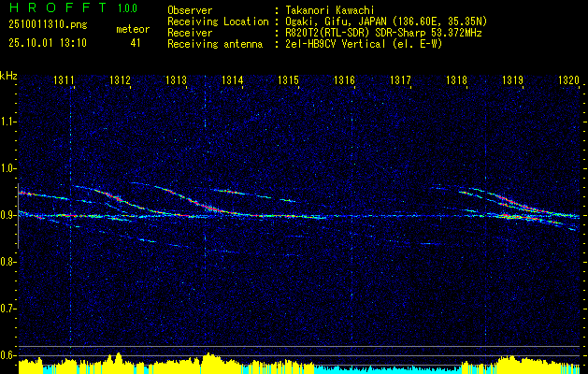The image size is (588, 374).
Task: Click the Receiver field label
Action: 190,33
